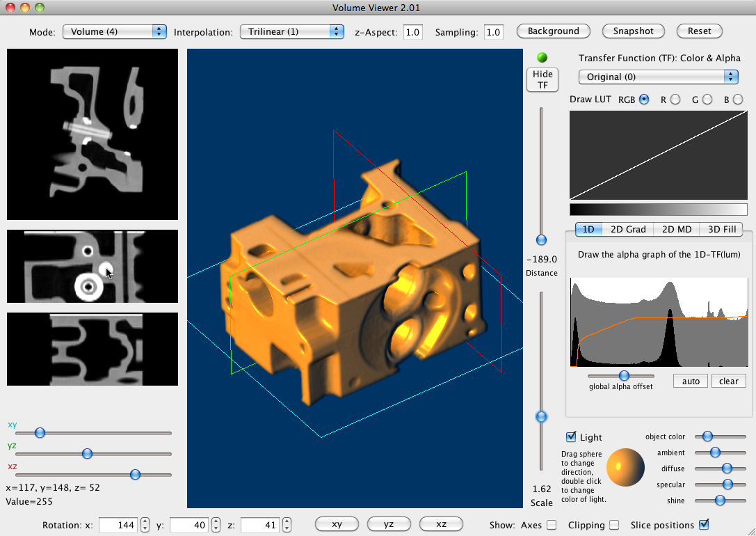
Task: Click the xy slice thumbnail preview
Action: 92,134
